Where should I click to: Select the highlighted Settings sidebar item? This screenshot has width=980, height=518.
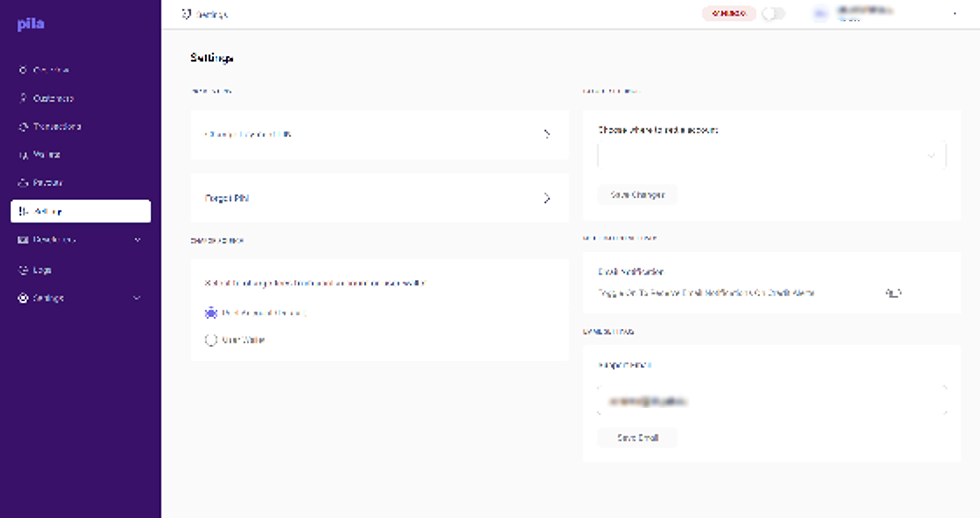(80, 211)
